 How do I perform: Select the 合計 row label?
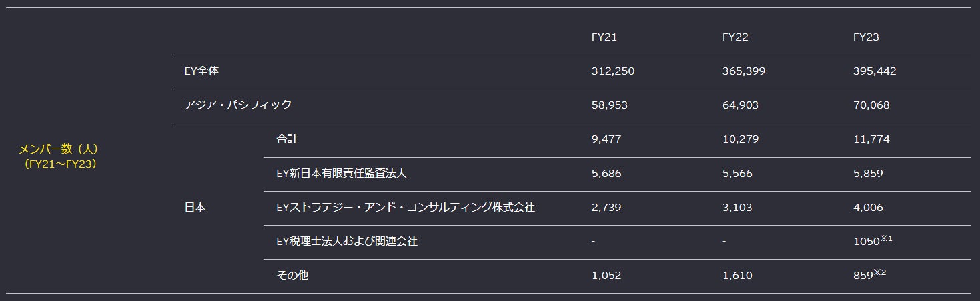[x=286, y=139]
